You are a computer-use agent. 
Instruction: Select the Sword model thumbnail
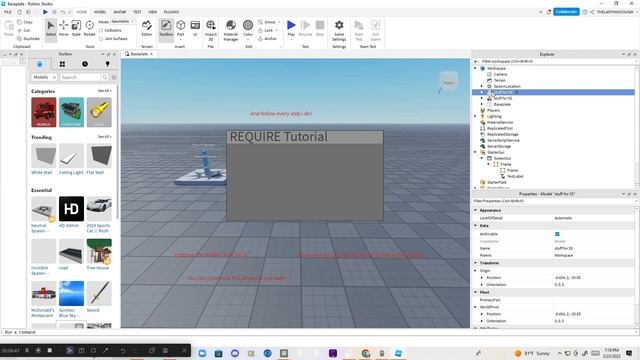tap(99, 293)
